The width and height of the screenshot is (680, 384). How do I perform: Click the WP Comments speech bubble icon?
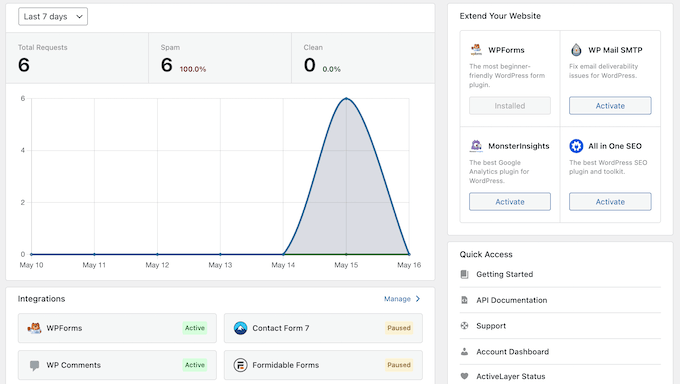tap(34, 365)
